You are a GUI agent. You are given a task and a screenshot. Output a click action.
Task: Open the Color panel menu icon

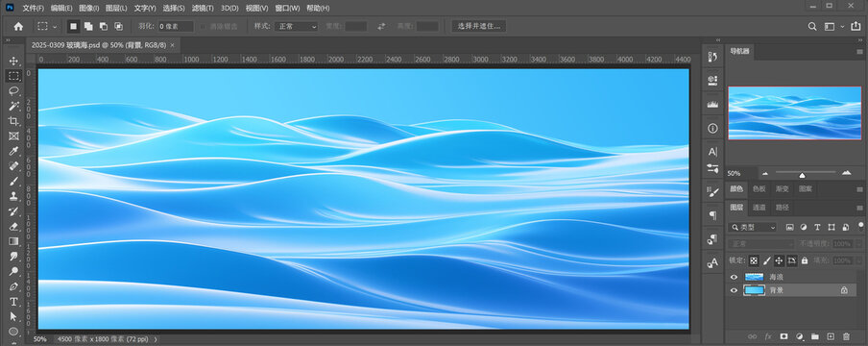[x=859, y=189]
